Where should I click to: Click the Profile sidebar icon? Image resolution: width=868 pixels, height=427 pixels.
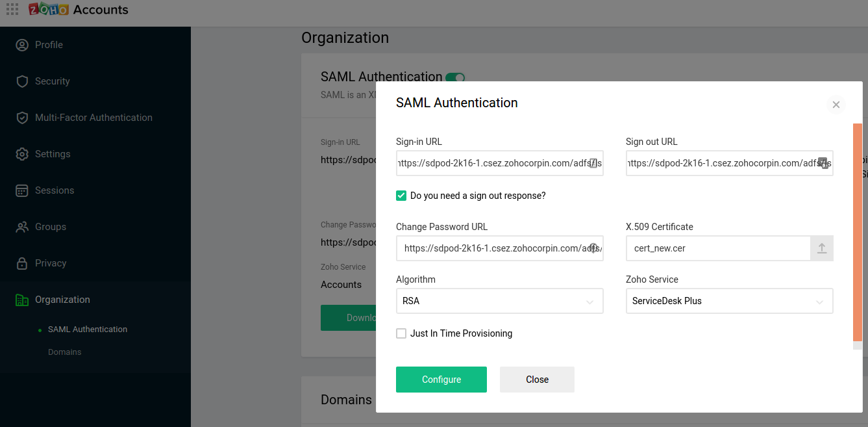coord(22,45)
